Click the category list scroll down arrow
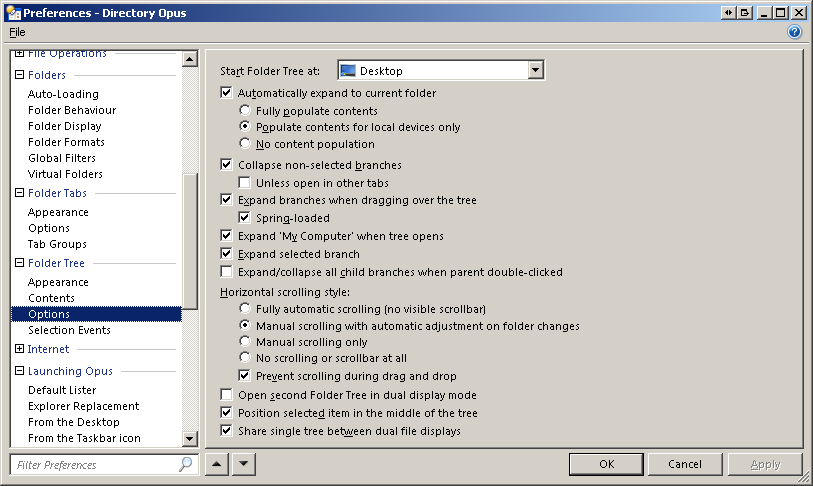Screen dimensions: 813x486 click(x=190, y=439)
